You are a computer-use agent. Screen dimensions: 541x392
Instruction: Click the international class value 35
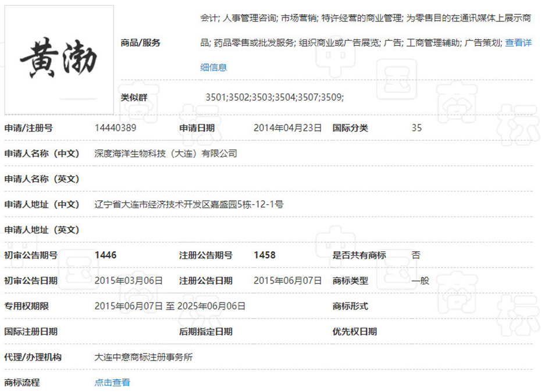(x=417, y=128)
